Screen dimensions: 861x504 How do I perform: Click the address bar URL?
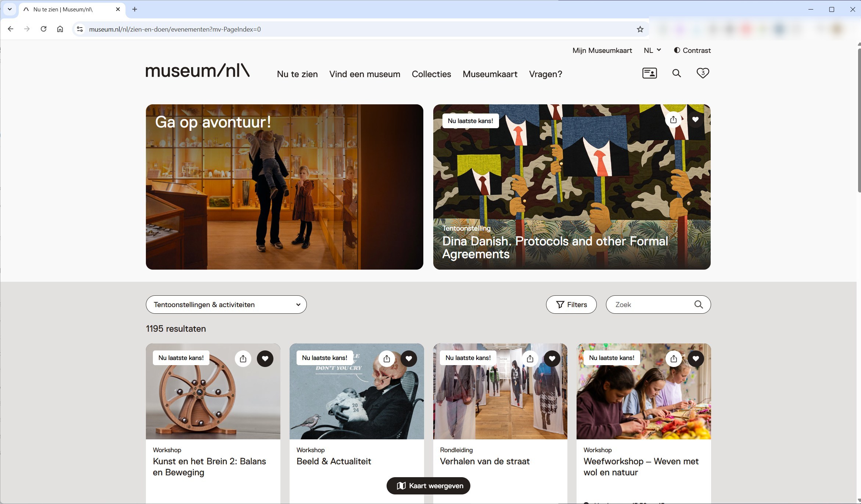(175, 29)
